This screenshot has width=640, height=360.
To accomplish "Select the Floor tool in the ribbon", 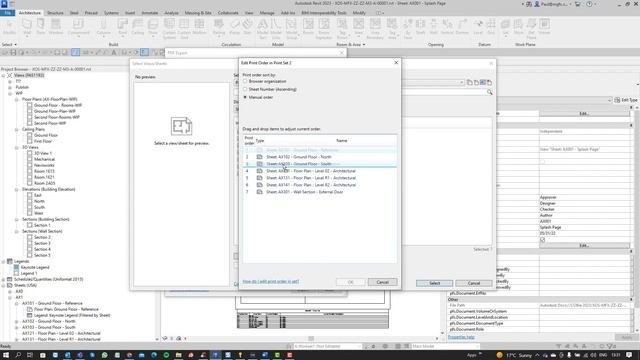I will click(153, 27).
